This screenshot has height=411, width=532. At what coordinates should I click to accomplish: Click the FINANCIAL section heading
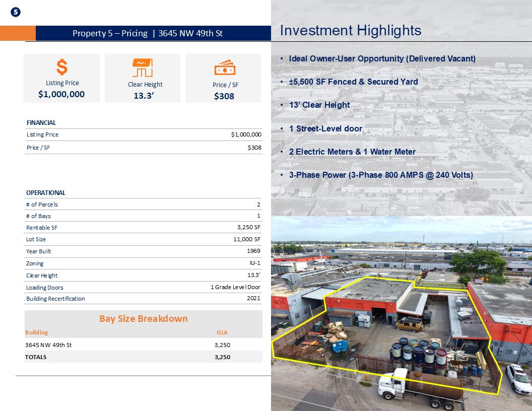click(41, 123)
